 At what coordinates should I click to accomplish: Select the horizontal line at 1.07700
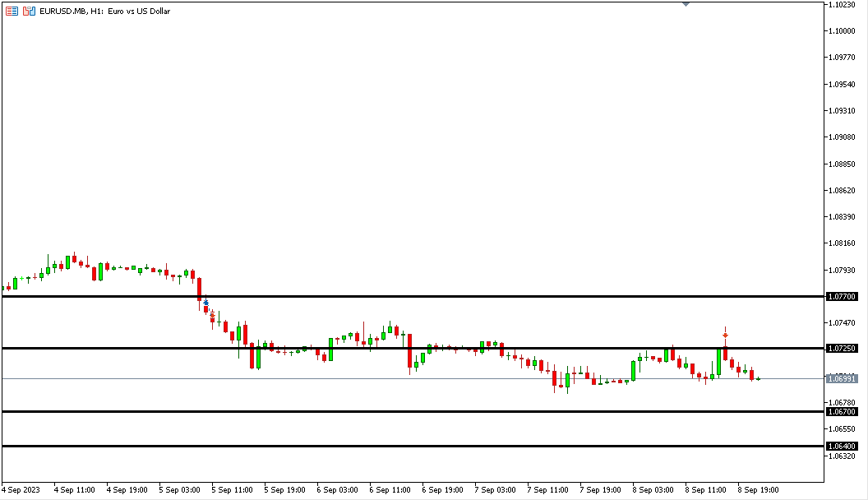[x=413, y=297]
